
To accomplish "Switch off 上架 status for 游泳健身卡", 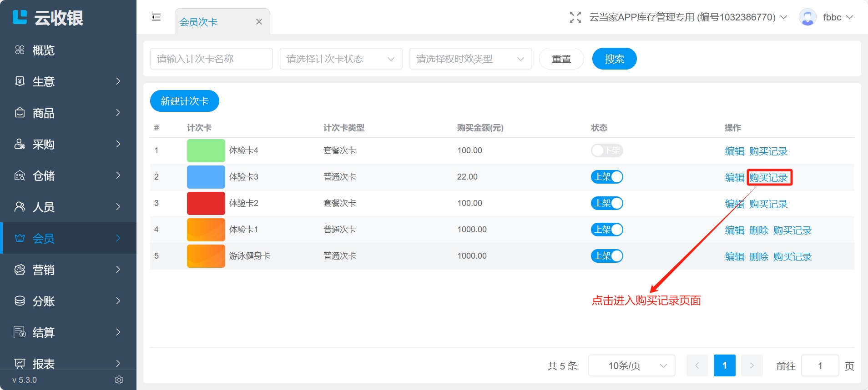I will tap(606, 256).
